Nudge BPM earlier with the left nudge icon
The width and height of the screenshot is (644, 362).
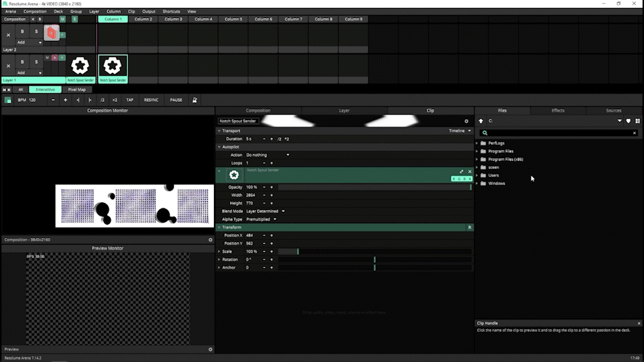point(78,100)
